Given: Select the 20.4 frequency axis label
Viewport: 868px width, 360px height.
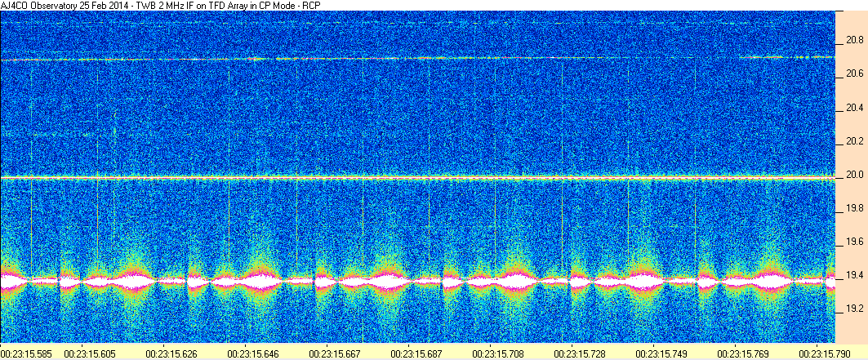Looking at the screenshot, I should [x=855, y=107].
